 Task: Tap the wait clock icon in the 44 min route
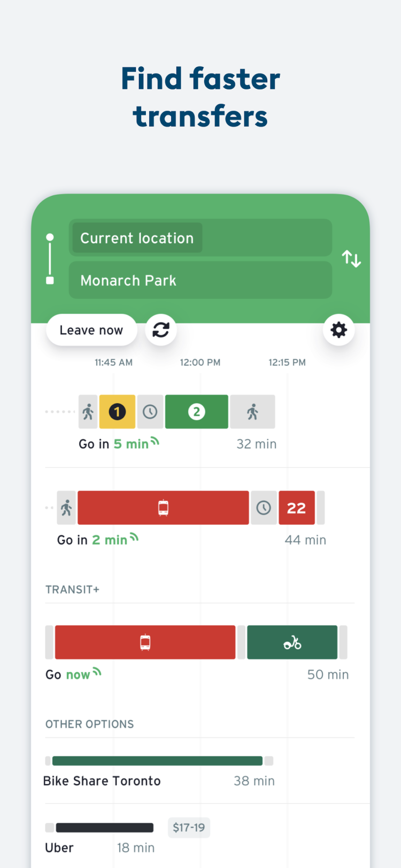[x=264, y=508]
